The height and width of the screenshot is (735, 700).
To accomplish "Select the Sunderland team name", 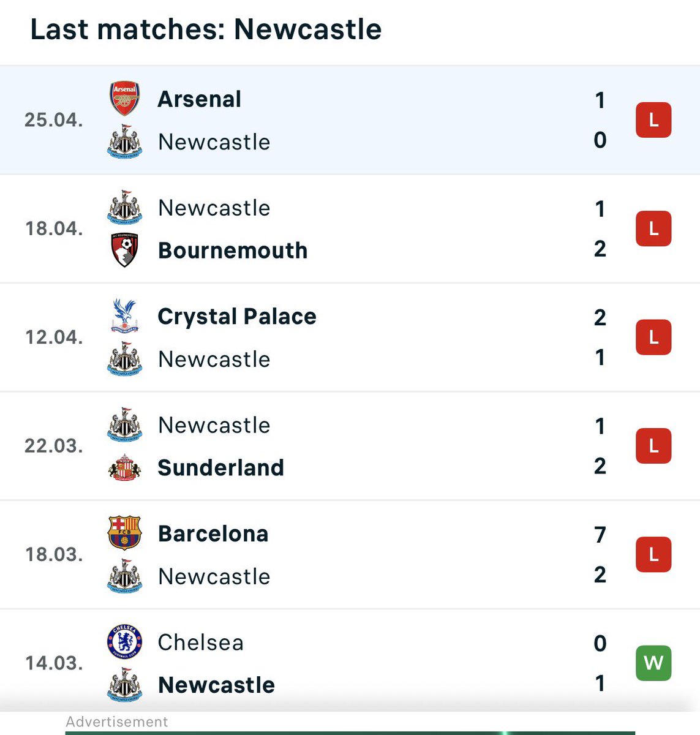I will pos(221,468).
